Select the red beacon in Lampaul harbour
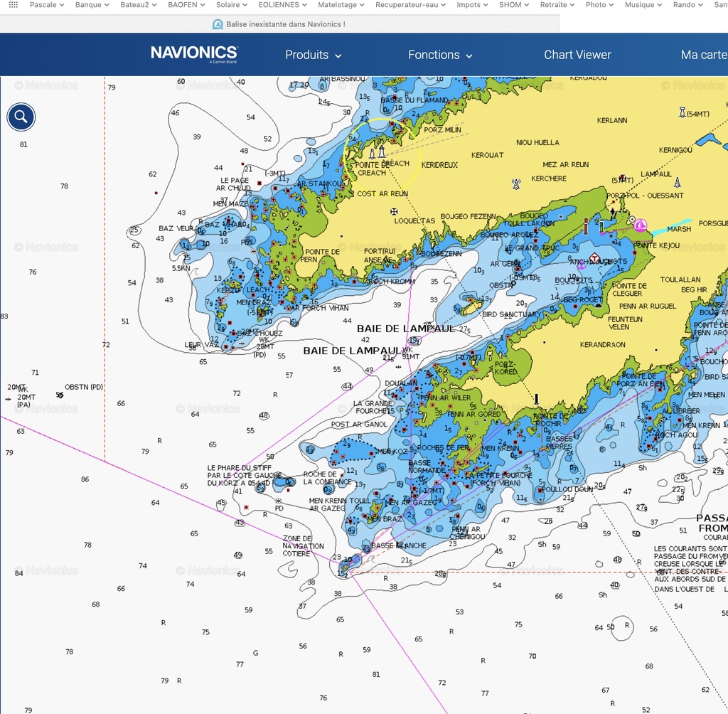Screen dimensions: 728x714 pos(586,226)
